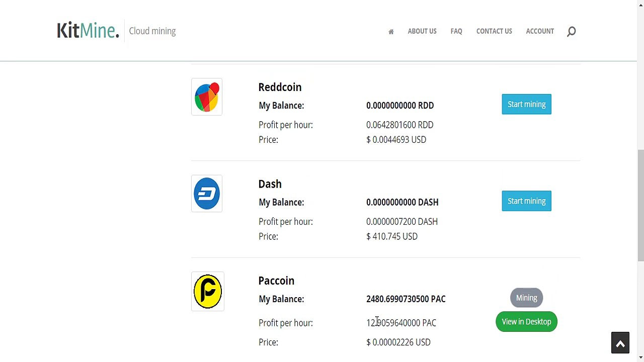644x362 pixels.
Task: Click the Paccoin heading
Action: [276, 281]
